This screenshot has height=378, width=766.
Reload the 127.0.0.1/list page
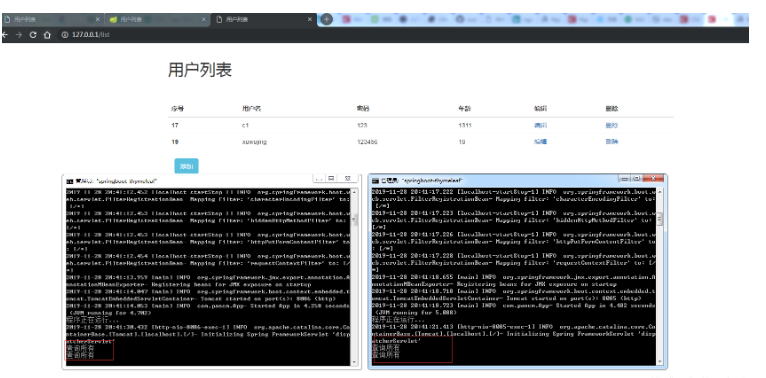(x=33, y=35)
